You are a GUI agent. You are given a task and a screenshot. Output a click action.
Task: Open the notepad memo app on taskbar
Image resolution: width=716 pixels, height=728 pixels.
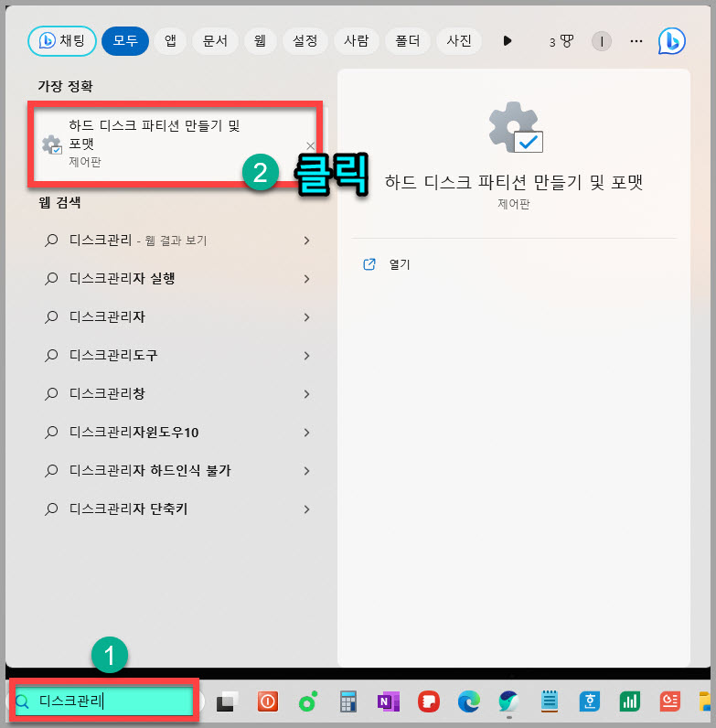pos(550,701)
